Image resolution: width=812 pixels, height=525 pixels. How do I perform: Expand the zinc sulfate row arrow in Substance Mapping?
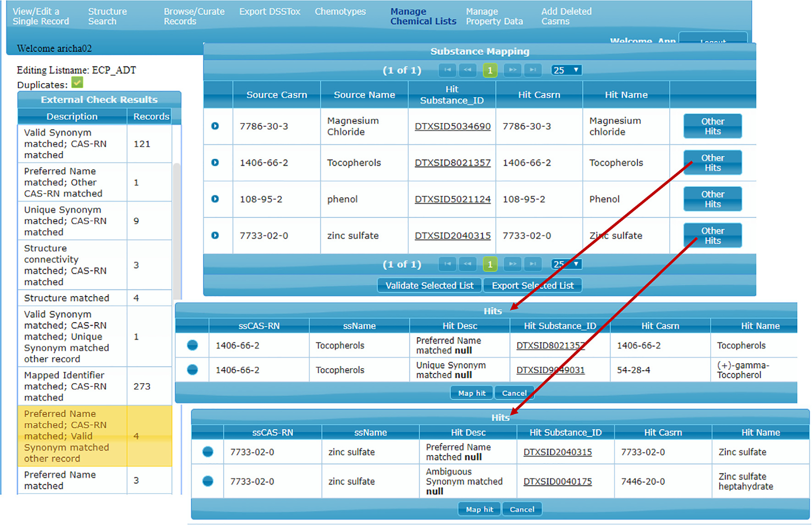215,235
